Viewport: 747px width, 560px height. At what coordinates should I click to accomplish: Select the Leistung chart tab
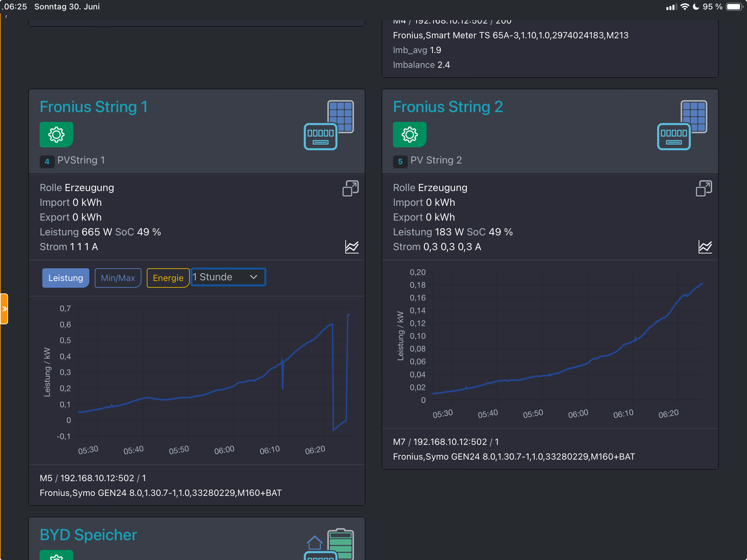tap(65, 278)
